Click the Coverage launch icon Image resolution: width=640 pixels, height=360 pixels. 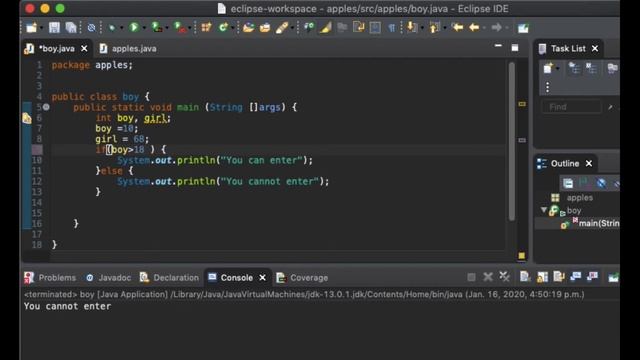(156, 28)
